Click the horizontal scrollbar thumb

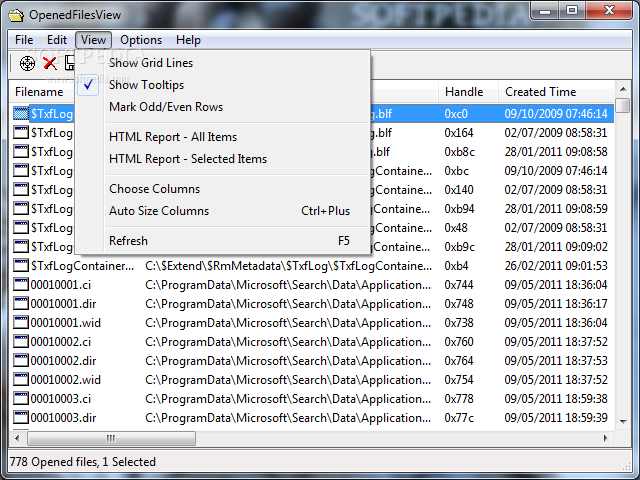point(111,438)
